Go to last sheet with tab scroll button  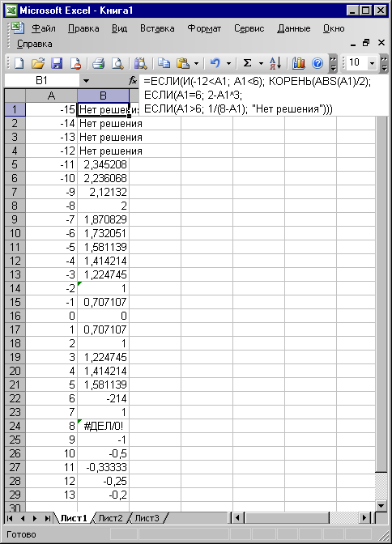47,518
